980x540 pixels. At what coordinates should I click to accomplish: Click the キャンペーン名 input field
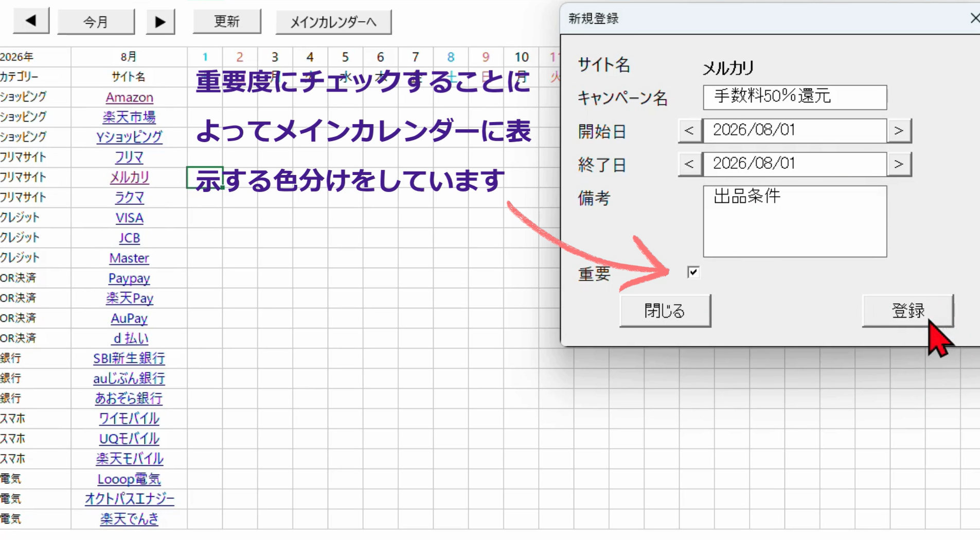794,97
